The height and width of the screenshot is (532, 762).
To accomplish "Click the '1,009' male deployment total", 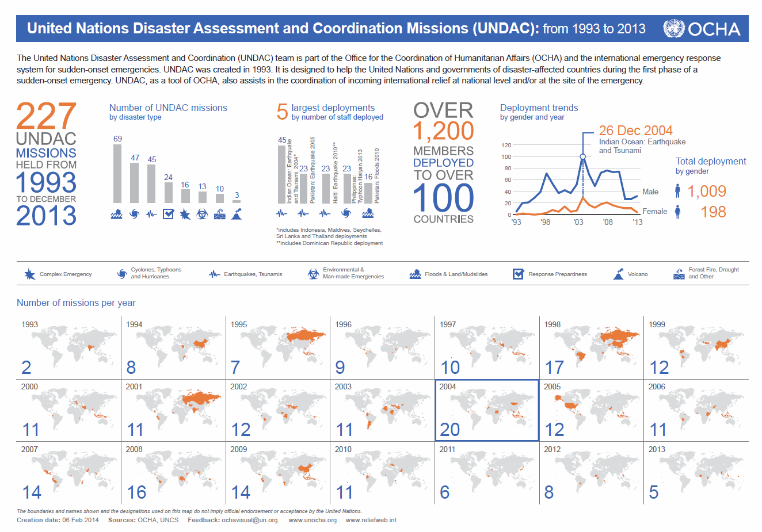I will tap(707, 191).
